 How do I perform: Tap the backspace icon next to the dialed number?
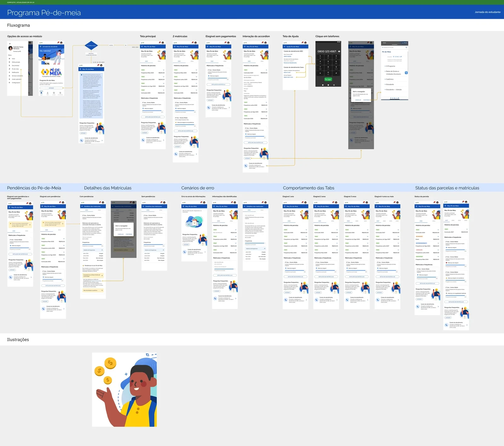click(338, 51)
